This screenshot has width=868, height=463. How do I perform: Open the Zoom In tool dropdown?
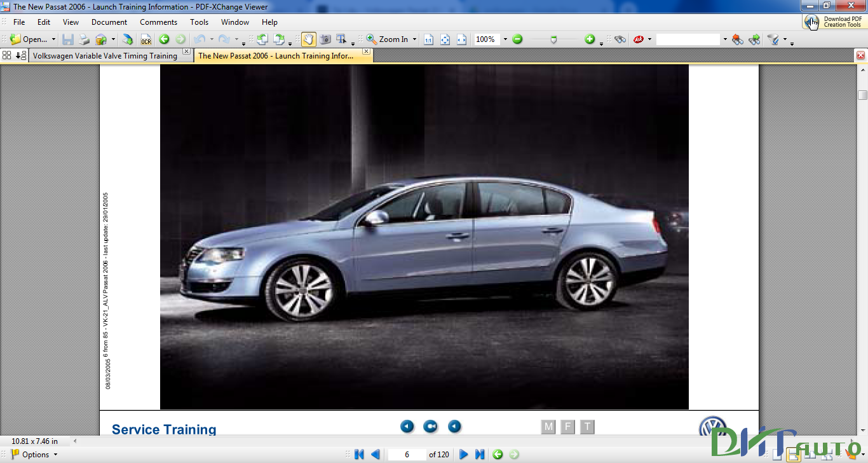[x=414, y=39]
